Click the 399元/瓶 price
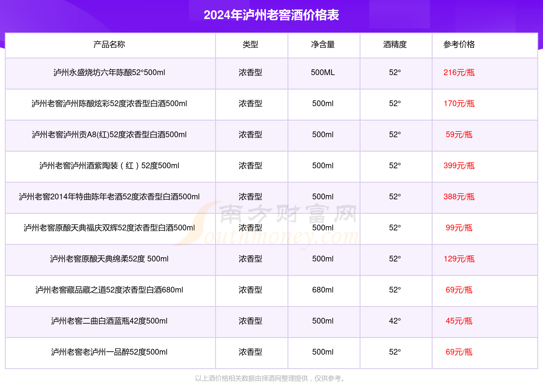Image resolution: width=543 pixels, height=392 pixels. (459, 166)
